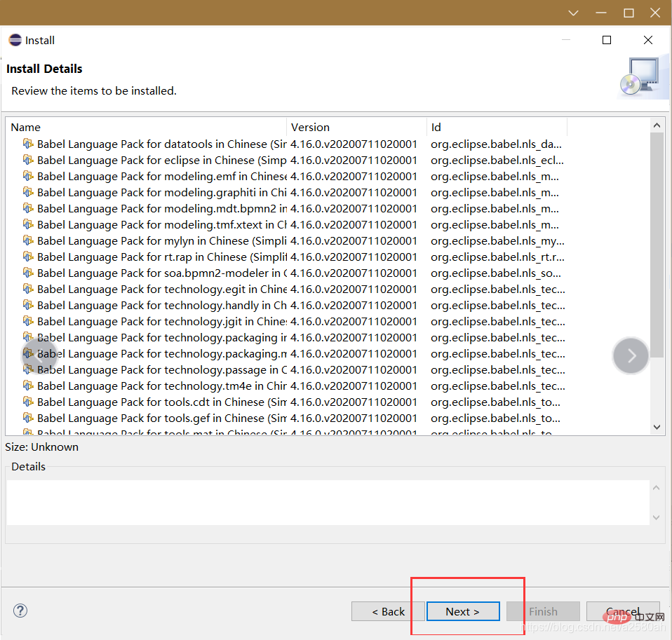This screenshot has width=672, height=640.
Task: Click the rt.rap language pack icon
Action: tap(28, 257)
